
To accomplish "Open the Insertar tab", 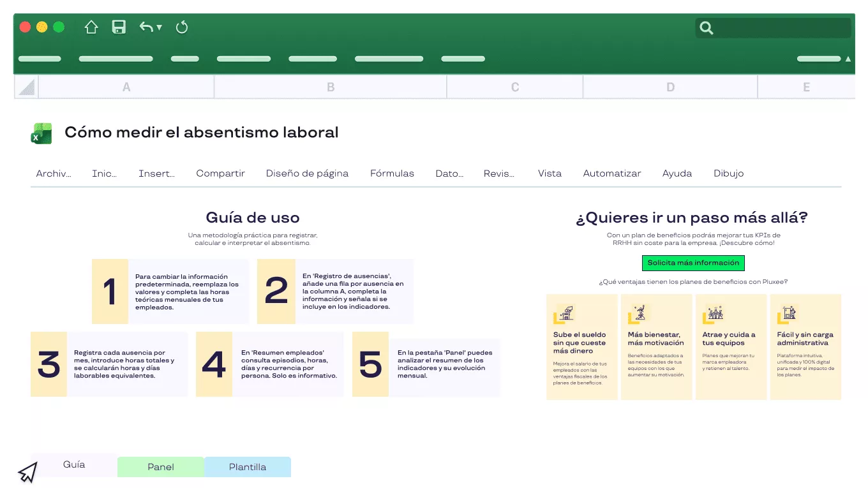I will [x=156, y=174].
